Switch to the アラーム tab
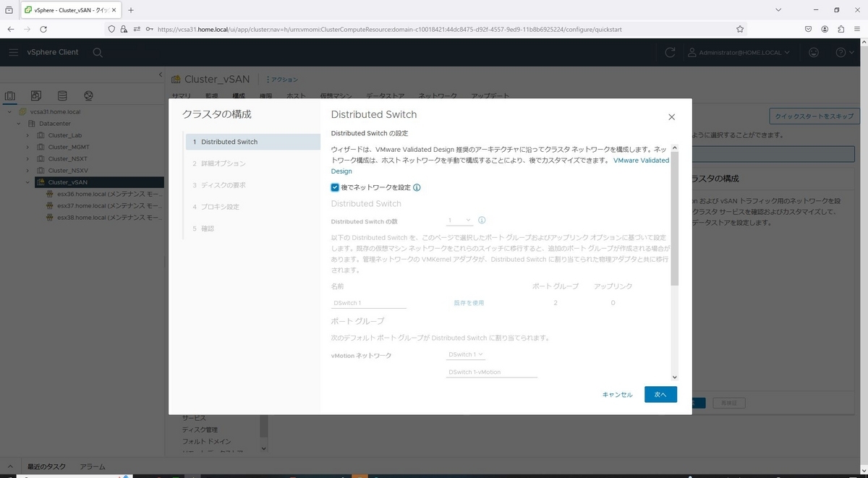 point(92,466)
